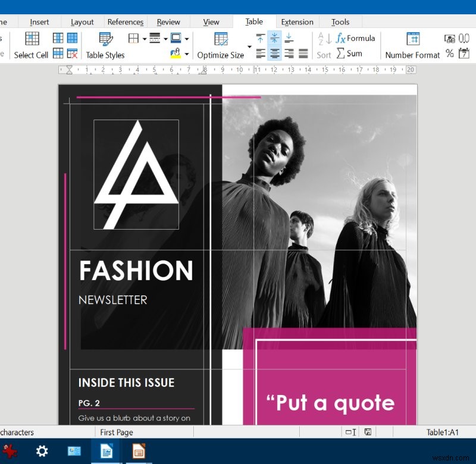This screenshot has height=464, width=476.
Task: Open the Extension menu
Action: point(297,22)
